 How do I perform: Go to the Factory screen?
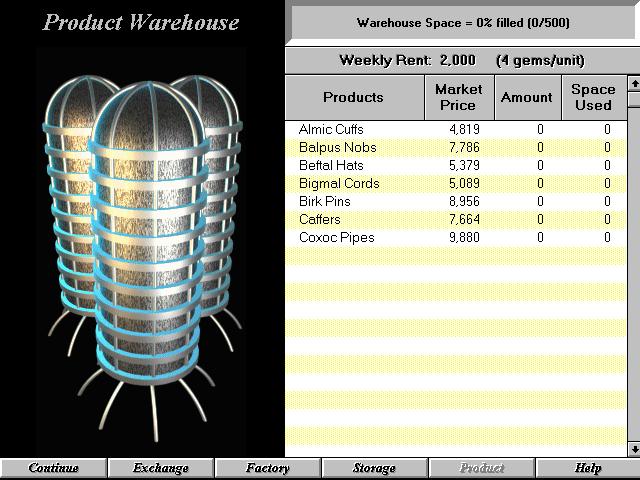click(268, 468)
